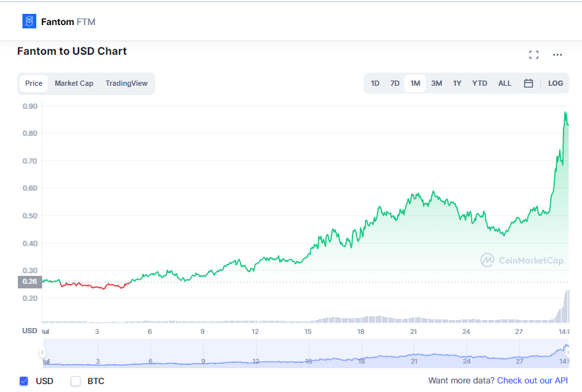Select YTD time range
This screenshot has width=582, height=392.
480,83
